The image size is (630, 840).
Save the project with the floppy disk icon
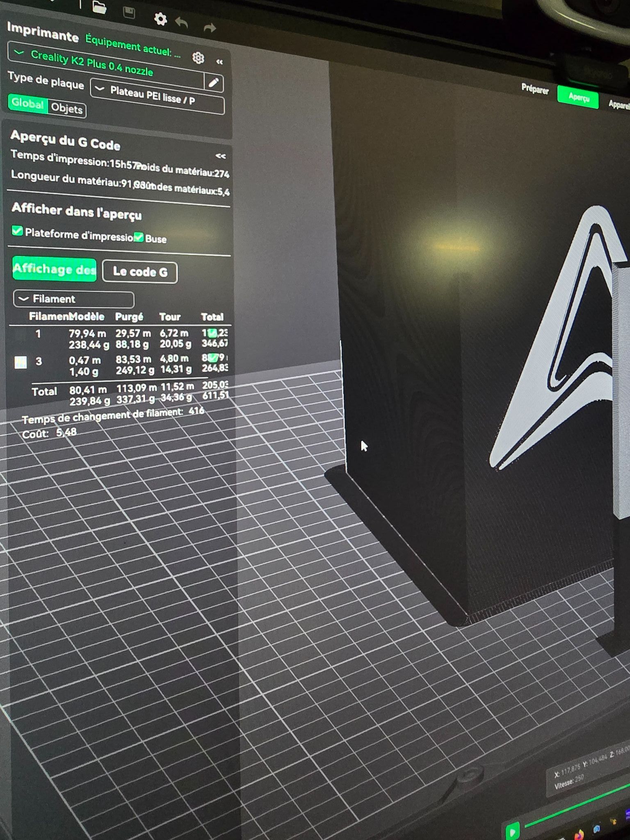pyautogui.click(x=129, y=12)
